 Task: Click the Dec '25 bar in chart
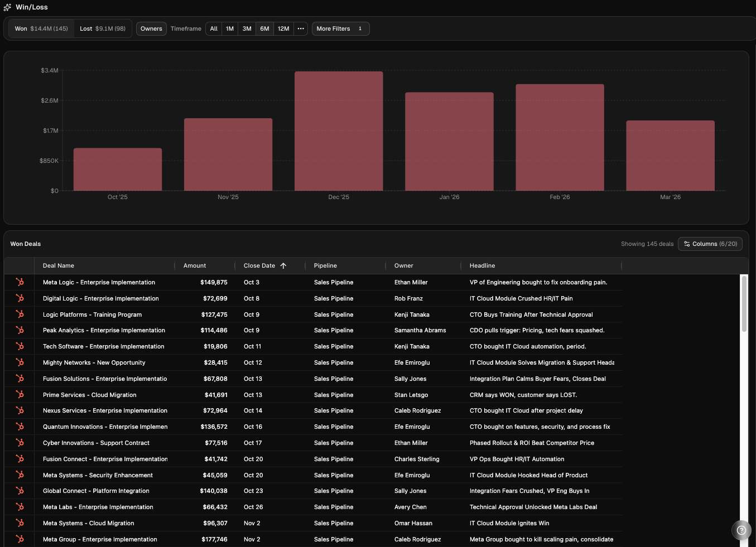(x=339, y=131)
